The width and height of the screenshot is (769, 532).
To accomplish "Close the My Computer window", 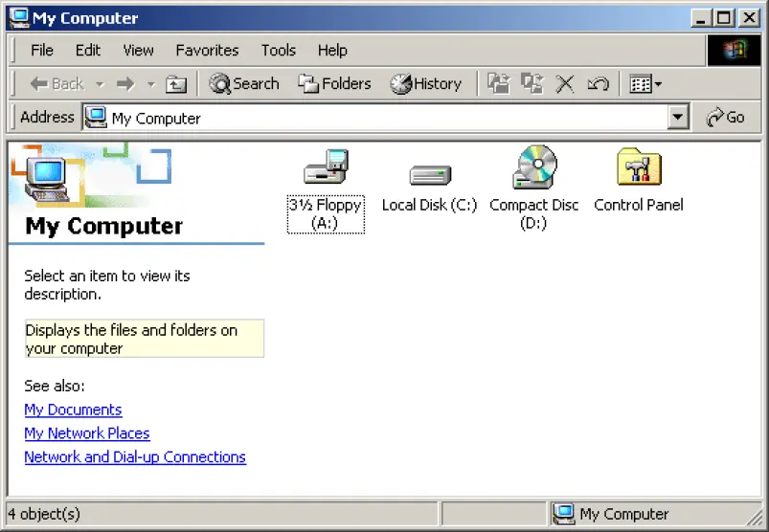I will coord(750,18).
